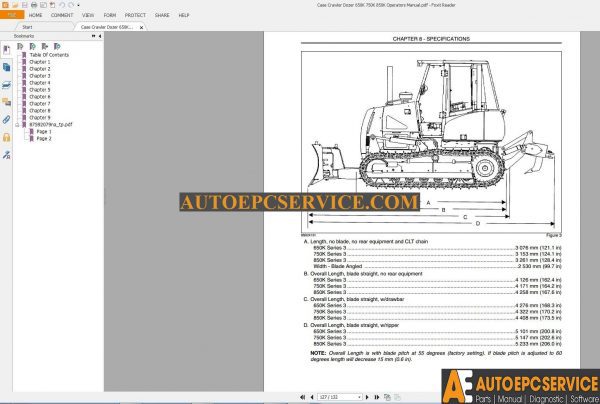Open the FILE menu tab
The image size is (600, 404).
pyautogui.click(x=12, y=15)
